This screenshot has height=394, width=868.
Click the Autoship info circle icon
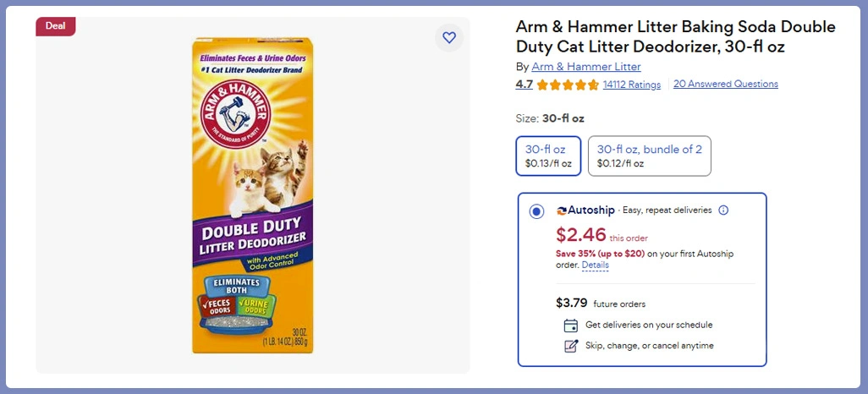click(x=723, y=211)
